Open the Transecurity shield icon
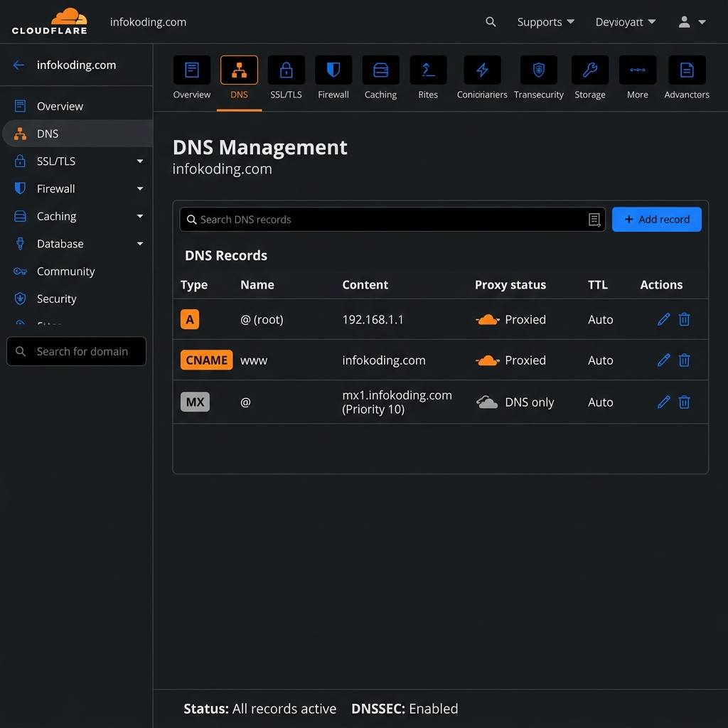This screenshot has height=728, width=728. pos(539,70)
